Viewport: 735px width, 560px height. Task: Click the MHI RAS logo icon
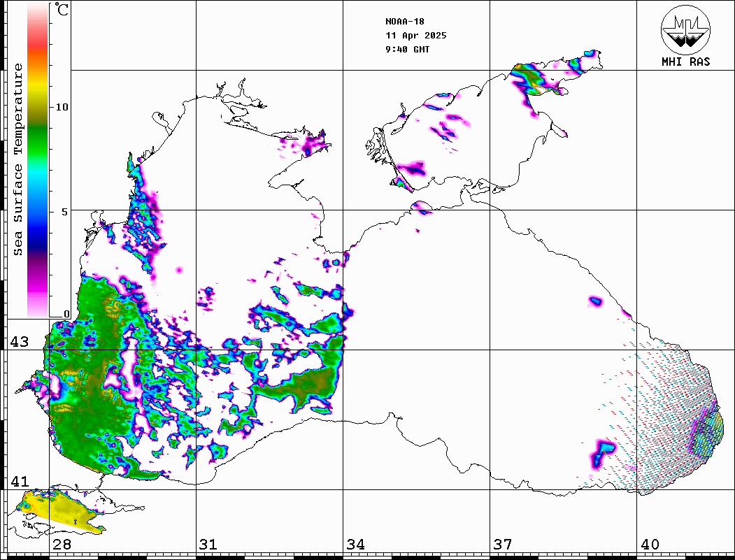tap(685, 29)
